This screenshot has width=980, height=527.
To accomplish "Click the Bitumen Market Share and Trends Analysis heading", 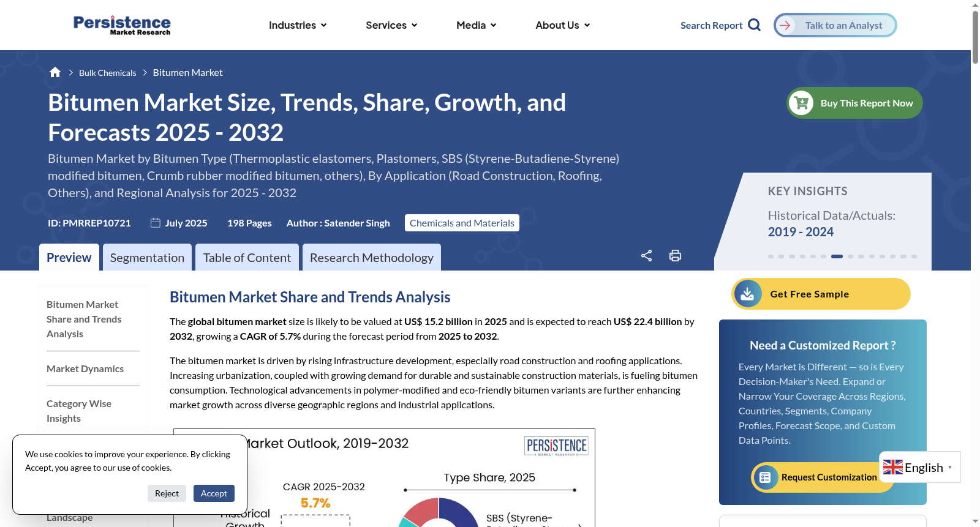I will point(310,297).
